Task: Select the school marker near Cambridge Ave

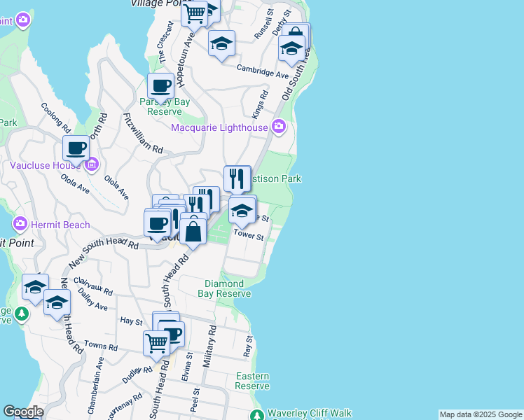Action: click(x=291, y=49)
